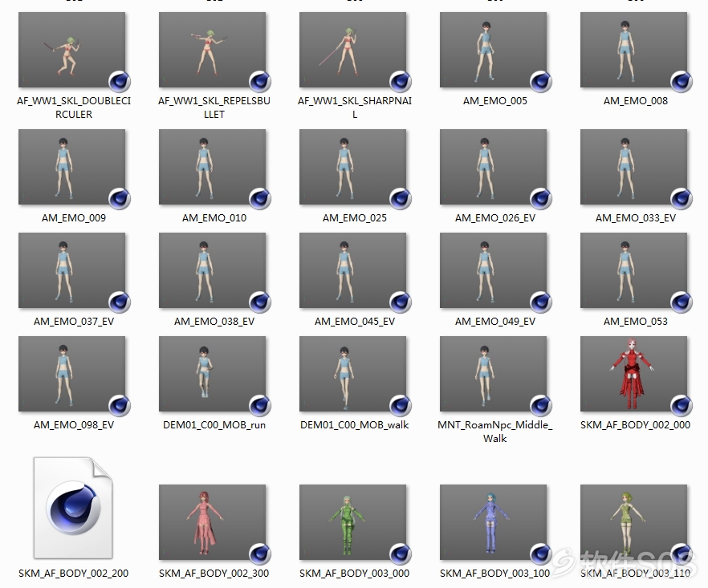Click the AM_EMO_049_EV file name text
The height and width of the screenshot is (588, 708).
494,322
